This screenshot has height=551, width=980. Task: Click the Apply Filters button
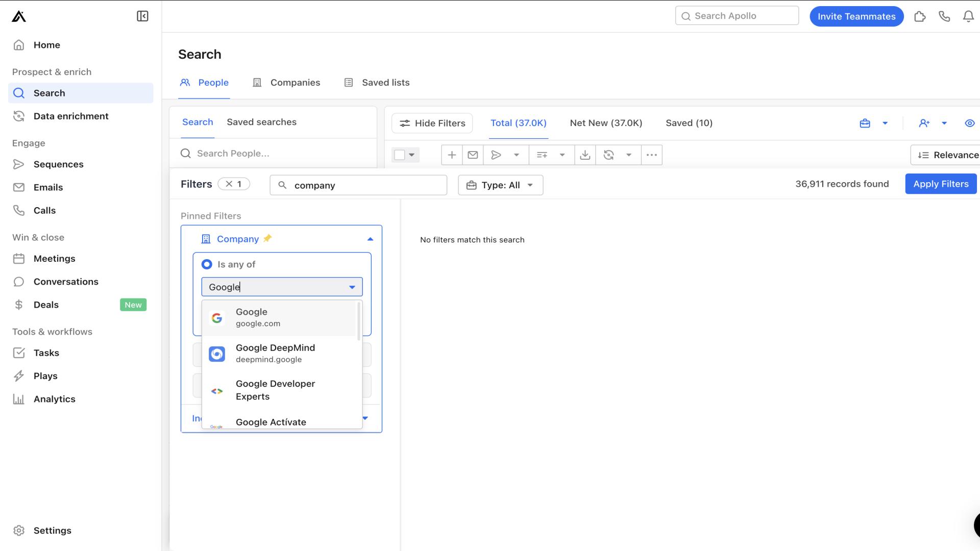tap(941, 184)
